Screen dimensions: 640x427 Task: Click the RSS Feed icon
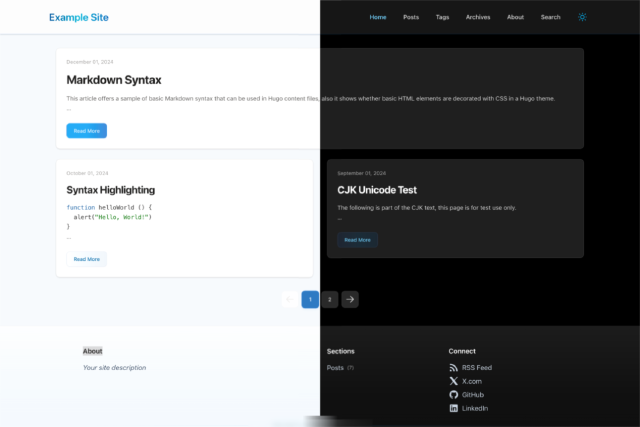click(454, 368)
